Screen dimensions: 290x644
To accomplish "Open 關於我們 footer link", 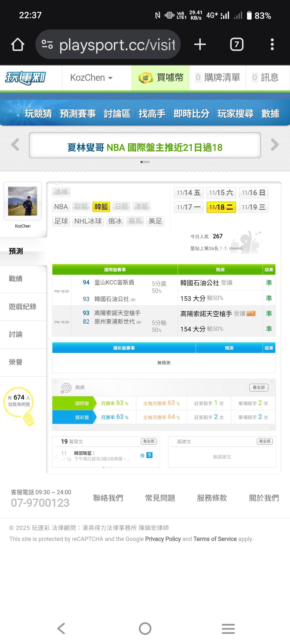I will (x=264, y=498).
